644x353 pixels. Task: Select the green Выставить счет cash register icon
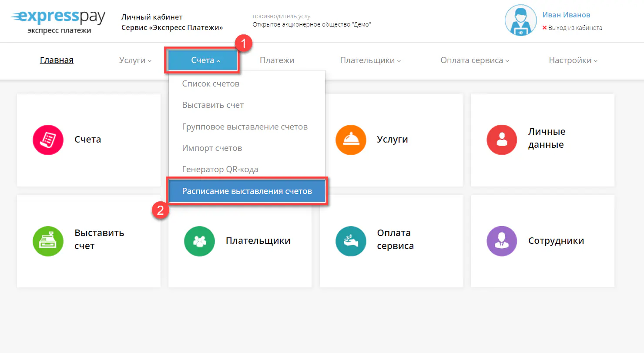(x=48, y=241)
